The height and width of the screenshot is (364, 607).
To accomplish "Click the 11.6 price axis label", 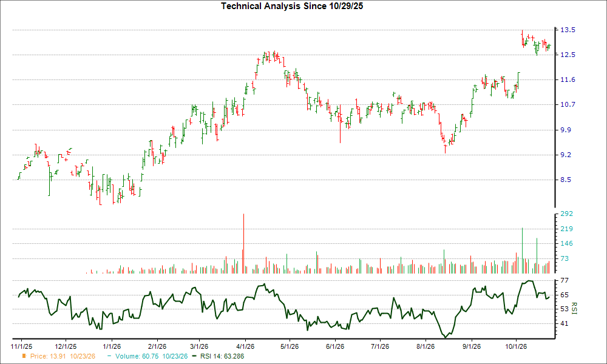I will (x=568, y=79).
